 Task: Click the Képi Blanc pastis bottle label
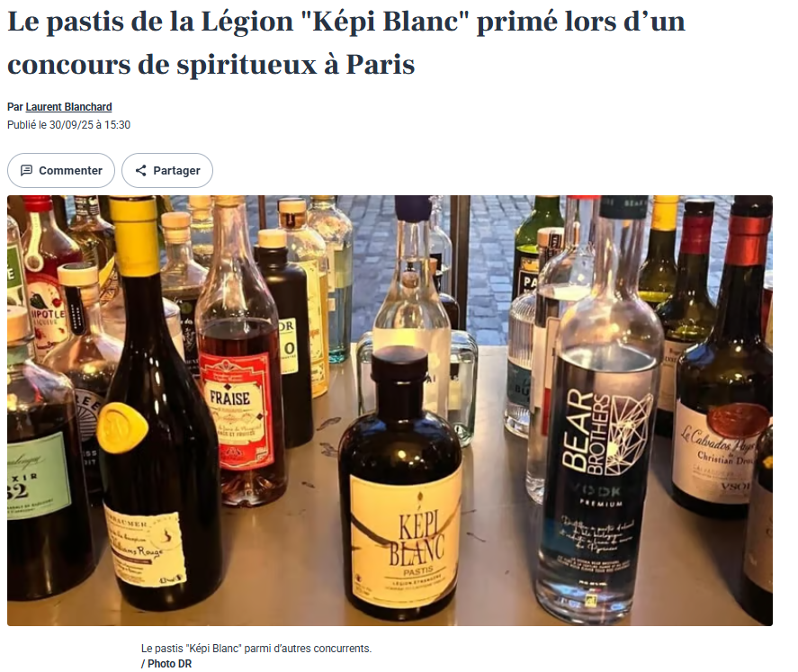[404, 539]
